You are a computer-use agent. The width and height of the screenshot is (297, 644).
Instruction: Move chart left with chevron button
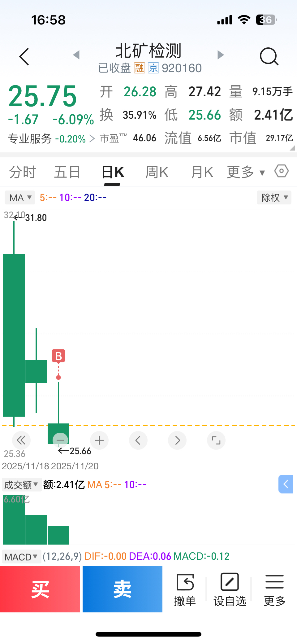(138, 440)
